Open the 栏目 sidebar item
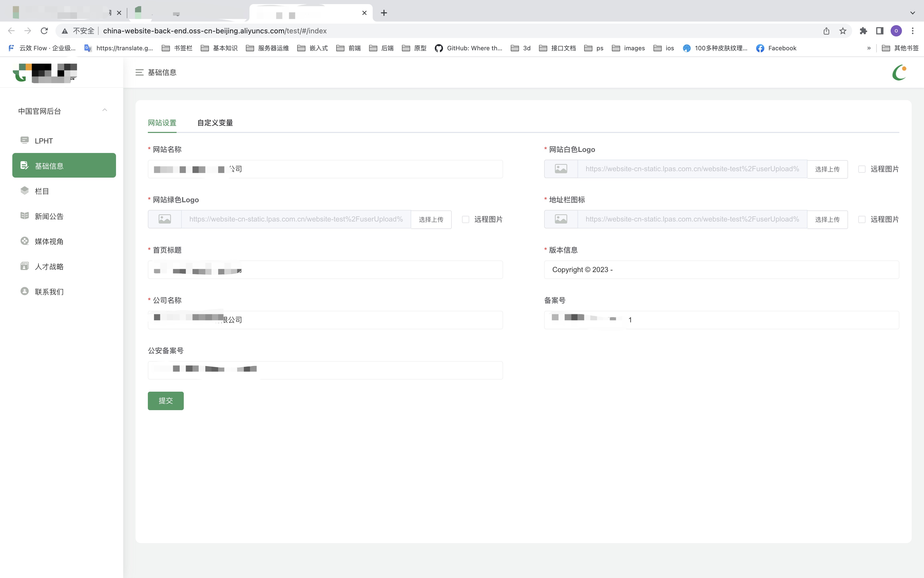 point(64,191)
